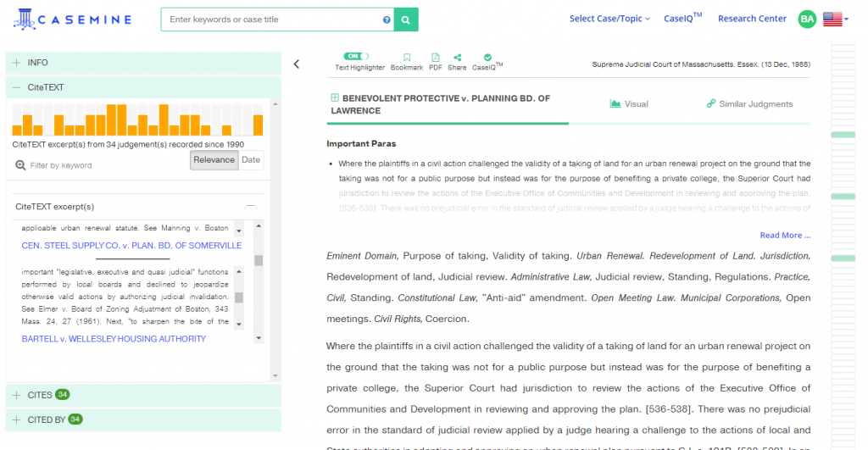
Task: Click the Bookmark icon
Action: 407,58
